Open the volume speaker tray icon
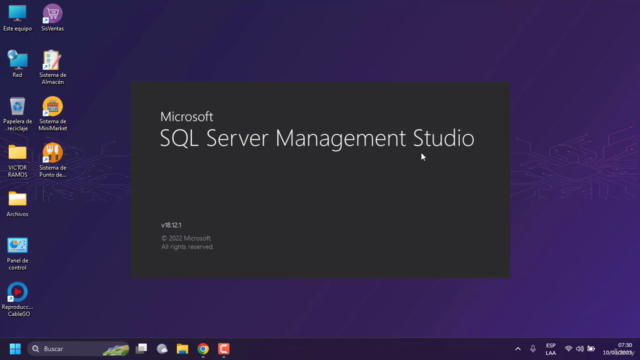This screenshot has height=360, width=640. coord(580,349)
